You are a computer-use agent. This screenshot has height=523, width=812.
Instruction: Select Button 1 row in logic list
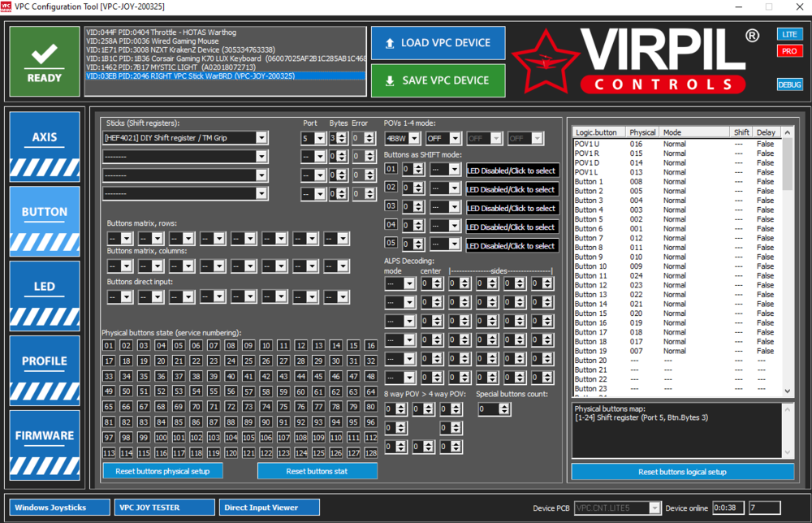click(x=676, y=182)
